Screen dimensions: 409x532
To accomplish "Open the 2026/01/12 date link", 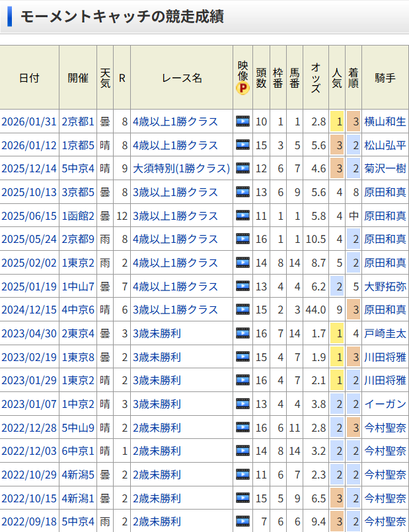I will tap(29, 145).
